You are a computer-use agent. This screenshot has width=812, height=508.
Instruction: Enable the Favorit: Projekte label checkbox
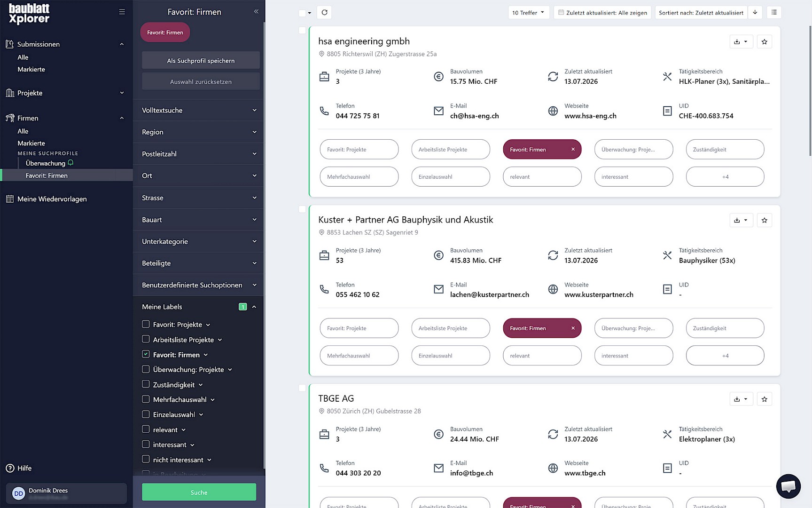click(x=146, y=324)
